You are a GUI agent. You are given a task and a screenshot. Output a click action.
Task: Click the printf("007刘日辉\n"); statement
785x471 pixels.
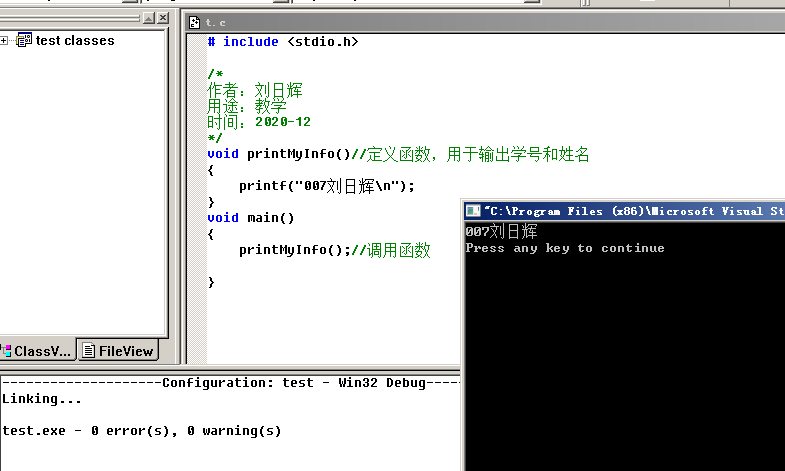pyautogui.click(x=327, y=186)
